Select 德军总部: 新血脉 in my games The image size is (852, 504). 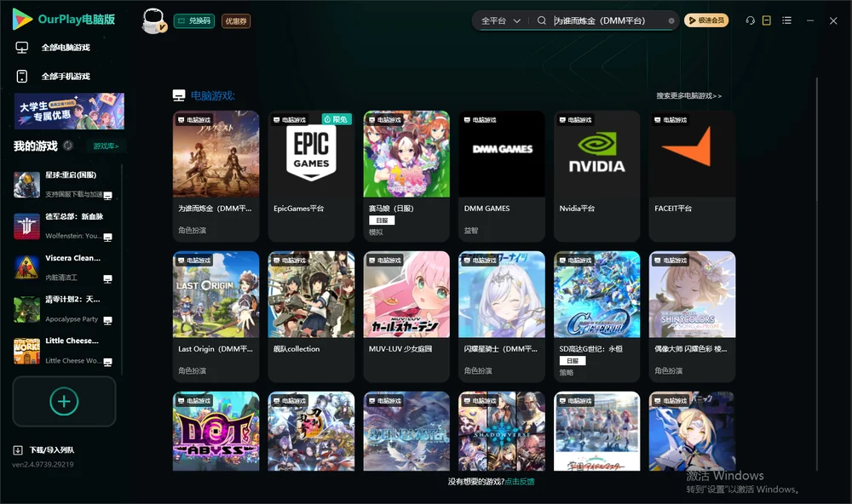click(x=64, y=226)
